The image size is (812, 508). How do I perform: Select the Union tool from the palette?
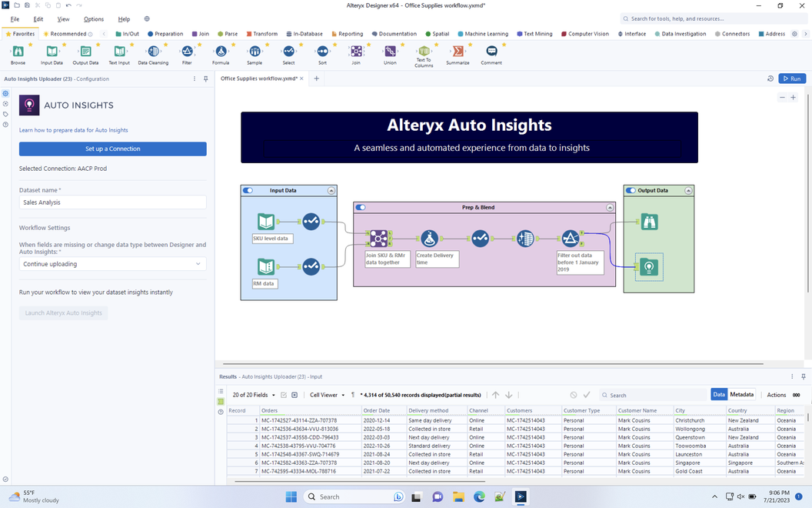(x=391, y=52)
